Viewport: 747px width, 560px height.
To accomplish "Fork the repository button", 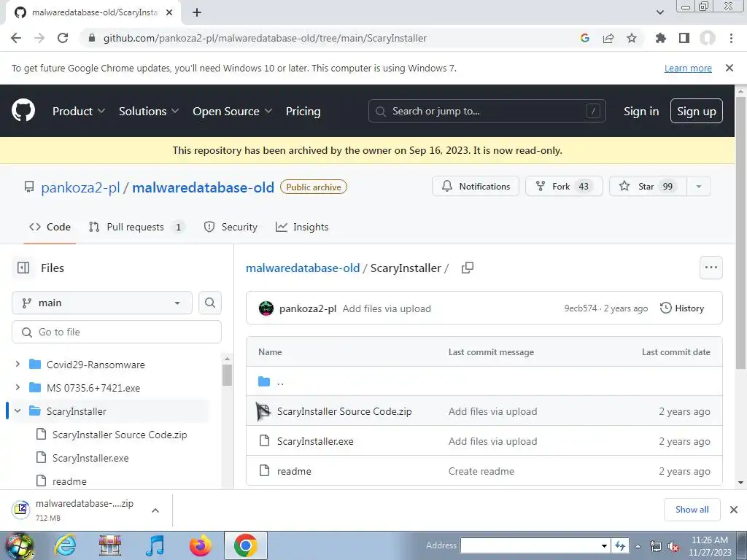I will click(x=564, y=186).
